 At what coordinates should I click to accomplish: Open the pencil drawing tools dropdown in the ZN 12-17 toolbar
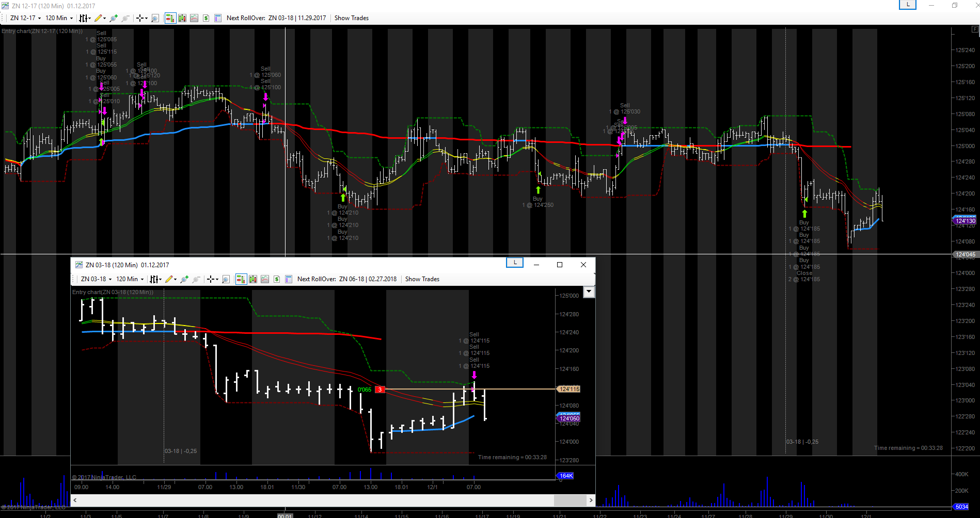(x=100, y=18)
